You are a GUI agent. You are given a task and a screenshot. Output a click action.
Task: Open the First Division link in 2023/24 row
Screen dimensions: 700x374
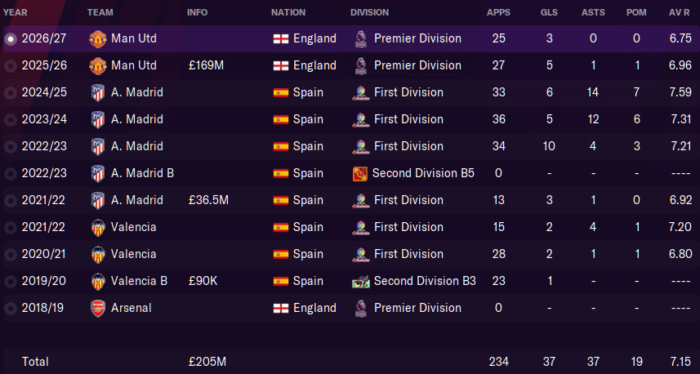(x=408, y=119)
